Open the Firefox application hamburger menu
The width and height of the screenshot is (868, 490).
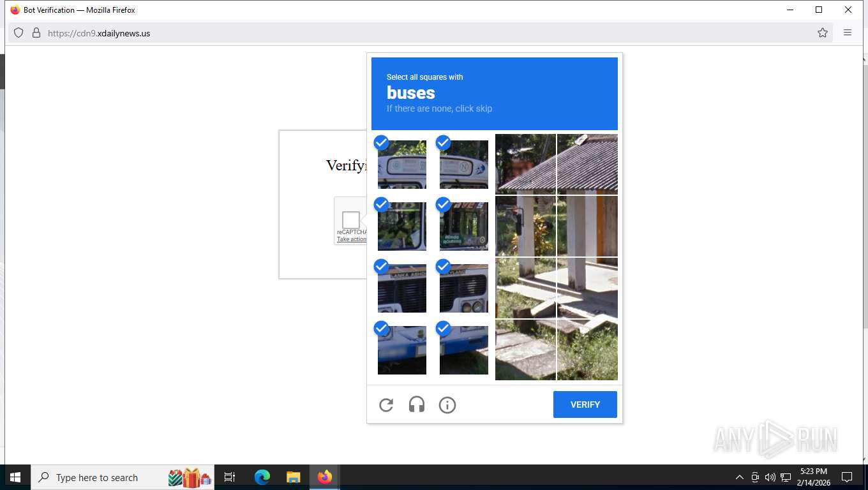pyautogui.click(x=848, y=33)
